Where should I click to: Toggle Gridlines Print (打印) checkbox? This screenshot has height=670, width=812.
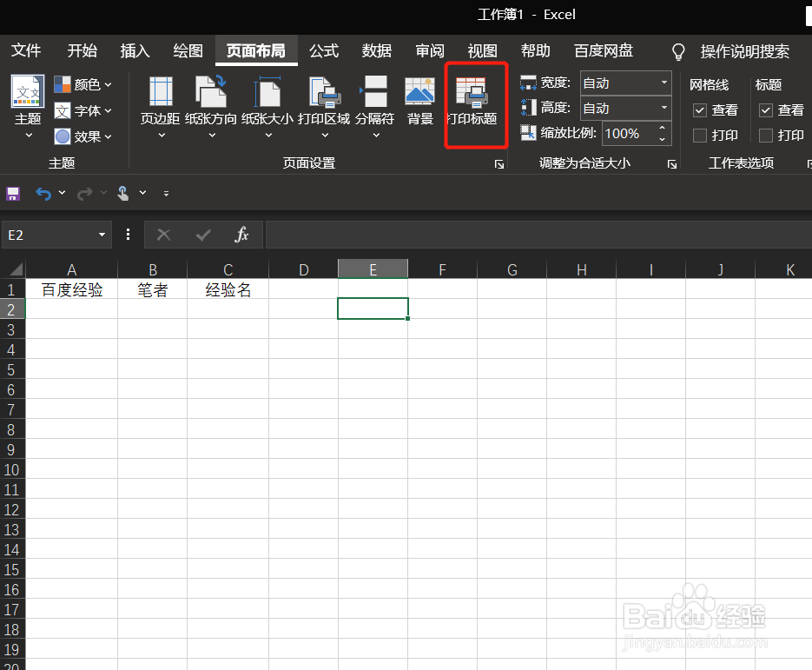pyautogui.click(x=700, y=136)
